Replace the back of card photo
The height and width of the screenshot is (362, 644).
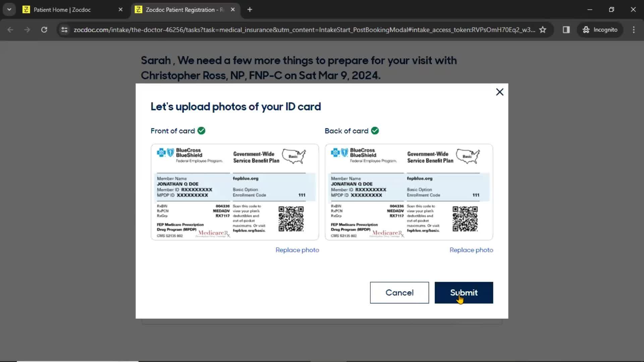coord(471,250)
